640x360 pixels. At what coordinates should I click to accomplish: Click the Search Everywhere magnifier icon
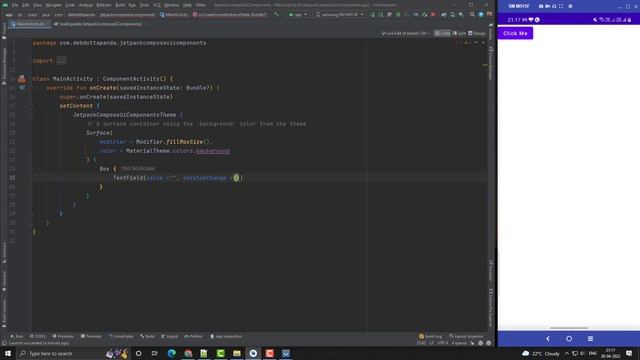[x=472, y=14]
